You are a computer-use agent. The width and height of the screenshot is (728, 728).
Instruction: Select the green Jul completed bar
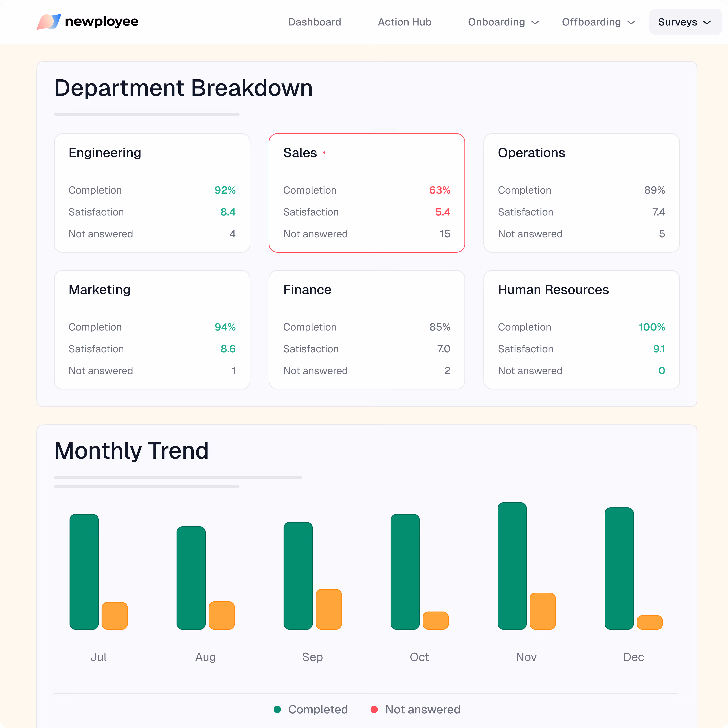click(x=84, y=571)
